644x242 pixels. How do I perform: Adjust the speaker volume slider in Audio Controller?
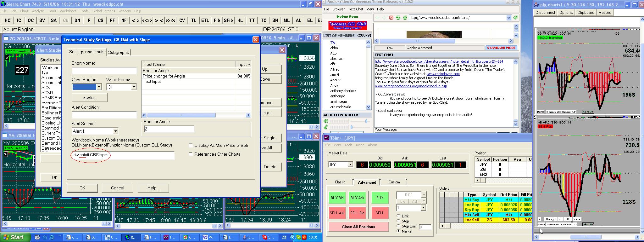(366, 121)
